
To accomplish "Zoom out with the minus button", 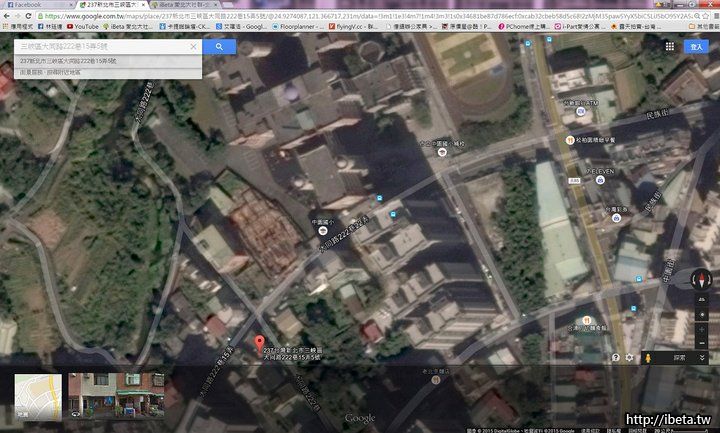I will click(702, 343).
